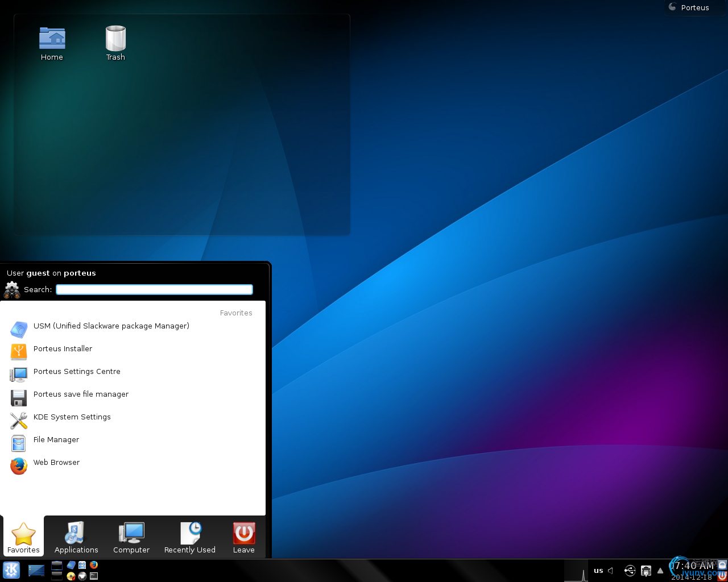The width and height of the screenshot is (728, 582).
Task: Open the Trash icon on desktop
Action: (115, 43)
